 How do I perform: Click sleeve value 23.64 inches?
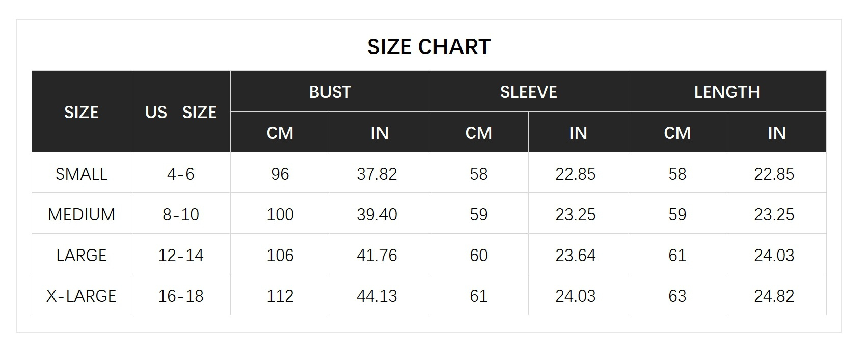tap(576, 256)
